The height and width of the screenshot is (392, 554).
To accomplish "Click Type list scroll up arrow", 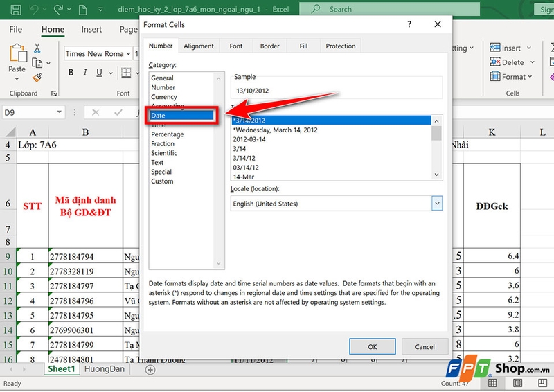I will tap(437, 121).
